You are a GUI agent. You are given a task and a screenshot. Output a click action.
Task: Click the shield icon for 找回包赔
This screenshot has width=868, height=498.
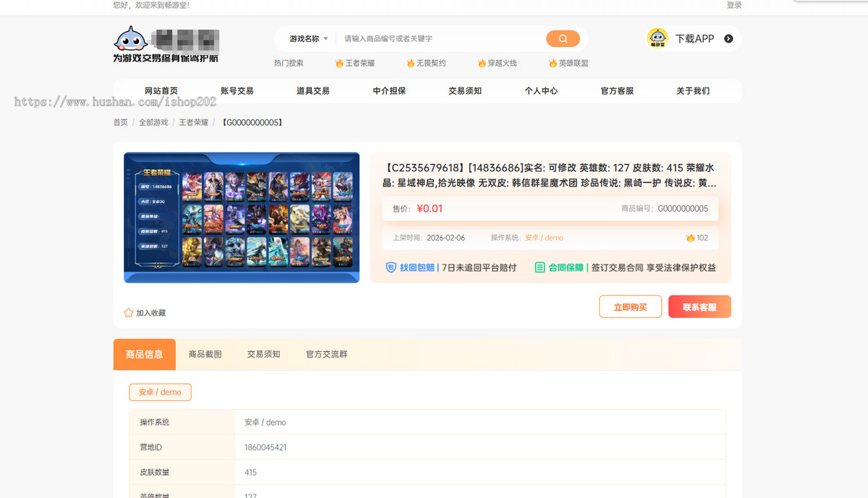point(391,267)
